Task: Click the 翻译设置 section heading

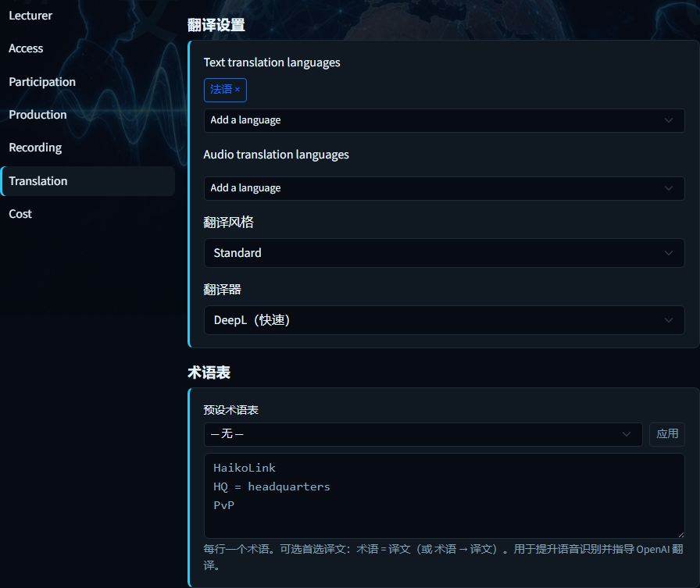Action: [x=216, y=25]
